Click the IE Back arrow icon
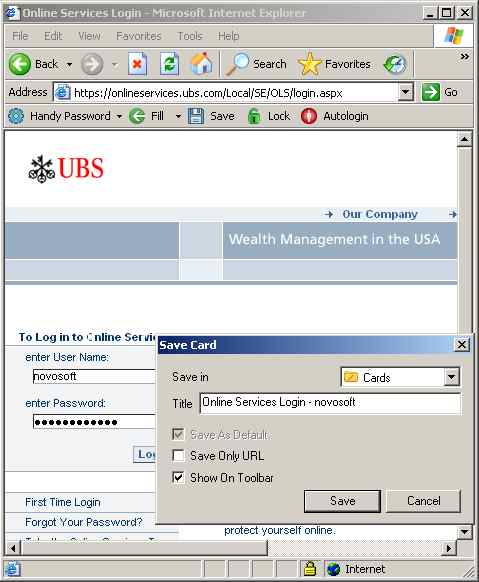 point(19,64)
